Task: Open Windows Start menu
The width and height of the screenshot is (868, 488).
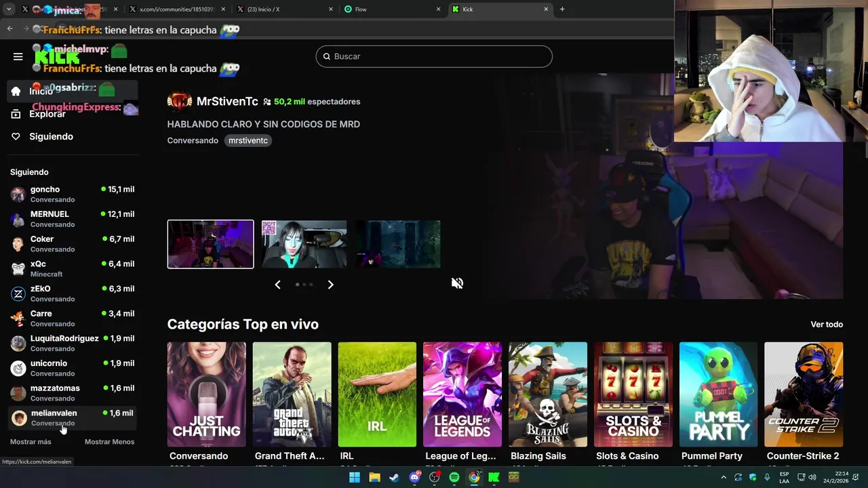Action: tap(355, 477)
